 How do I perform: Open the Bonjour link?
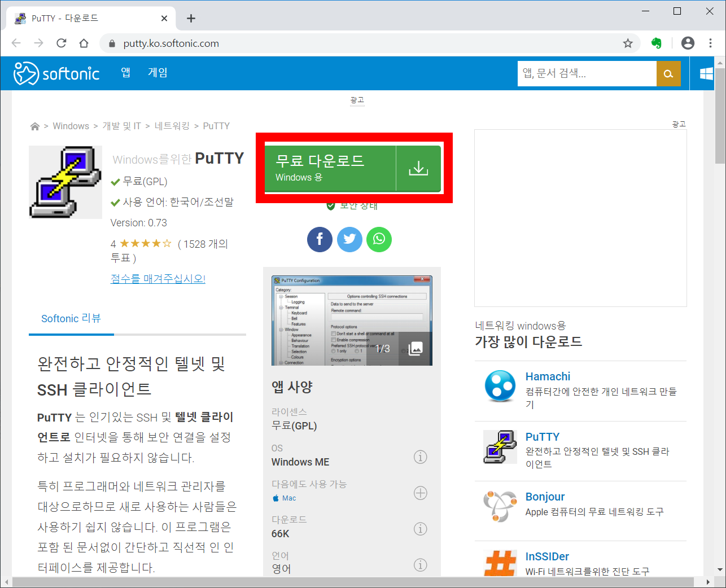click(545, 497)
